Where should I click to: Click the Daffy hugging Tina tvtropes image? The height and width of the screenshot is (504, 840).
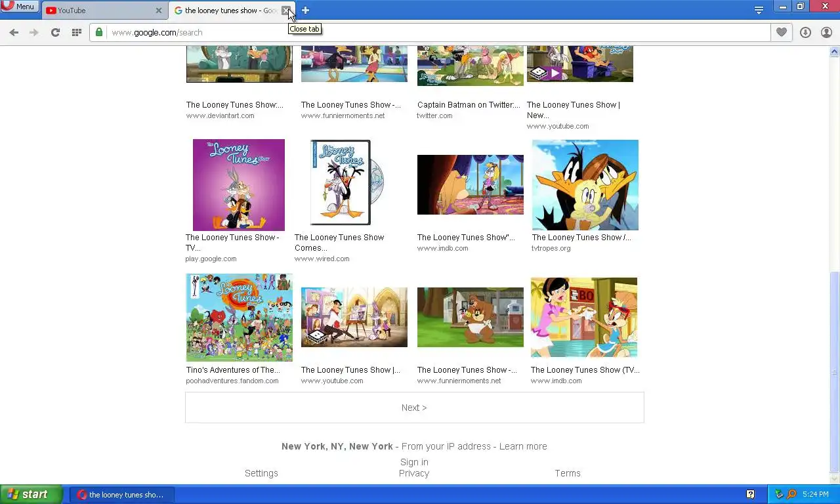click(x=585, y=184)
